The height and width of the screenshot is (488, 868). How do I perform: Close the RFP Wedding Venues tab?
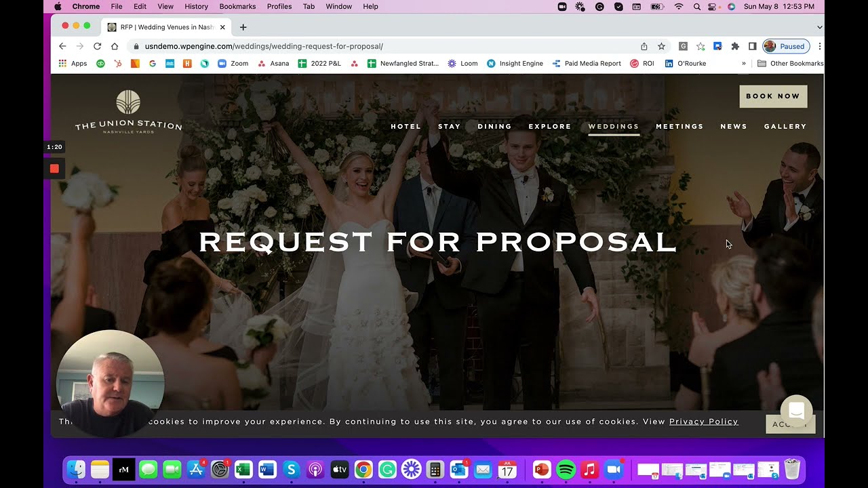[222, 27]
